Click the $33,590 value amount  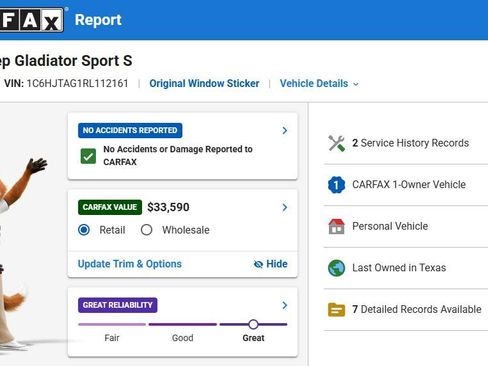(168, 207)
